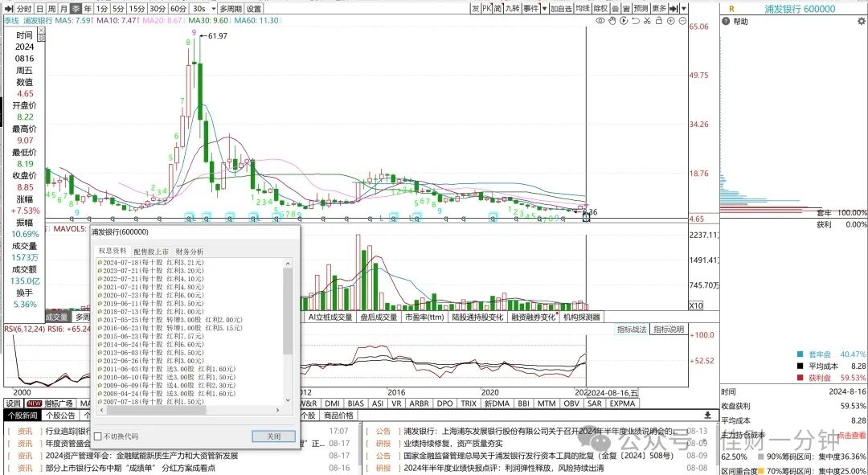Click the R badge beside 浦发银行 600000
868x475 pixels.
[x=732, y=9]
